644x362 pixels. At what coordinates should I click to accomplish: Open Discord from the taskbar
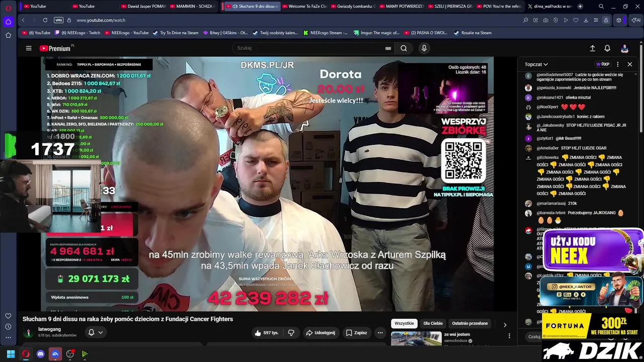[40, 354]
